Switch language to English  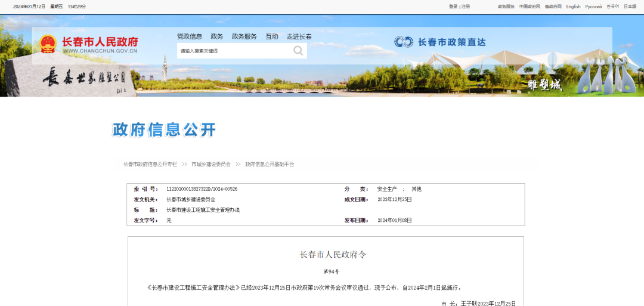tap(574, 7)
